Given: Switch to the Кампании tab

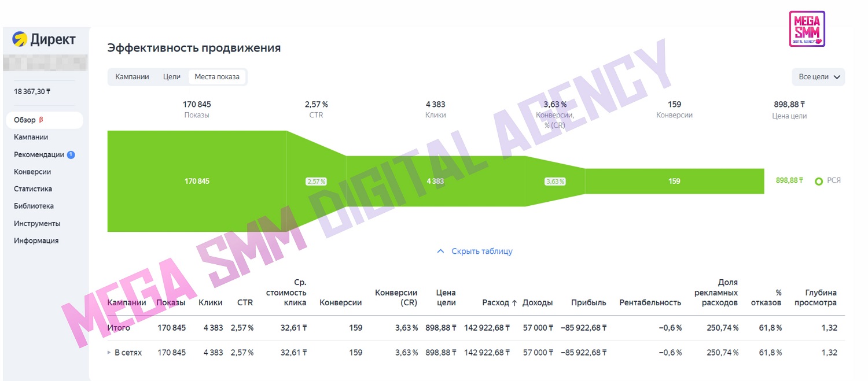Looking at the screenshot, I should pyautogui.click(x=132, y=77).
